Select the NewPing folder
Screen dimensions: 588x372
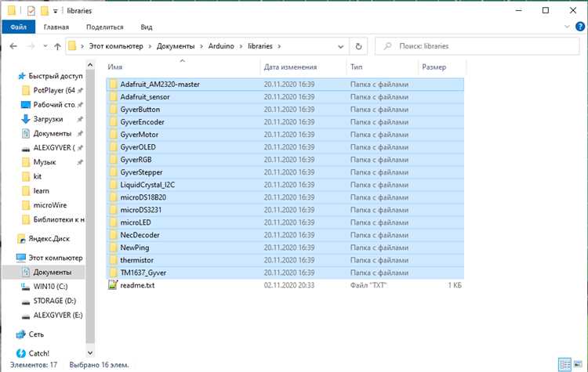pos(285,247)
